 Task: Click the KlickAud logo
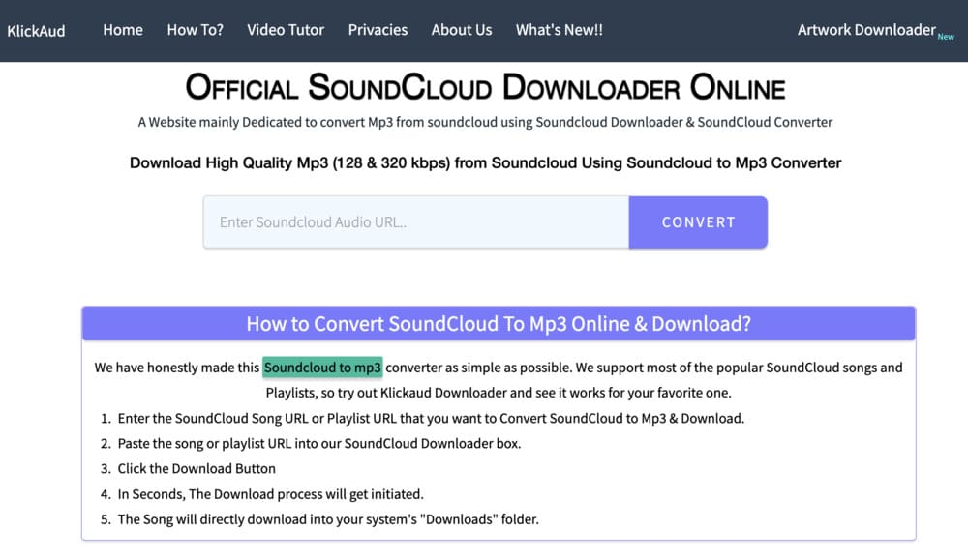coord(37,30)
